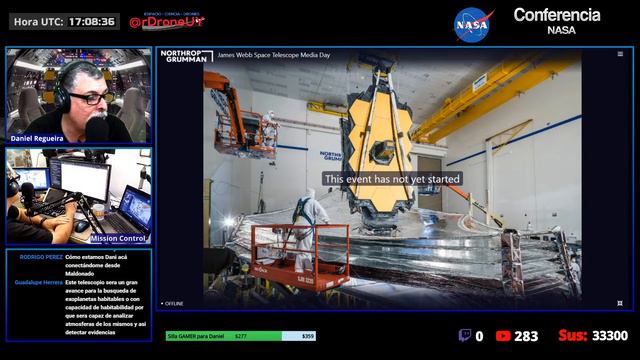Click the Hora UTC clock display

pyautogui.click(x=64, y=22)
